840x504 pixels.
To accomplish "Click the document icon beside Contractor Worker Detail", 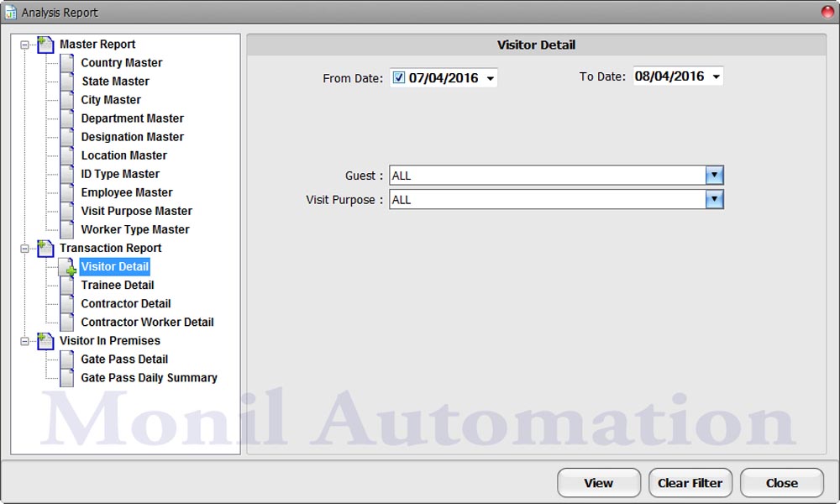I will [x=67, y=322].
